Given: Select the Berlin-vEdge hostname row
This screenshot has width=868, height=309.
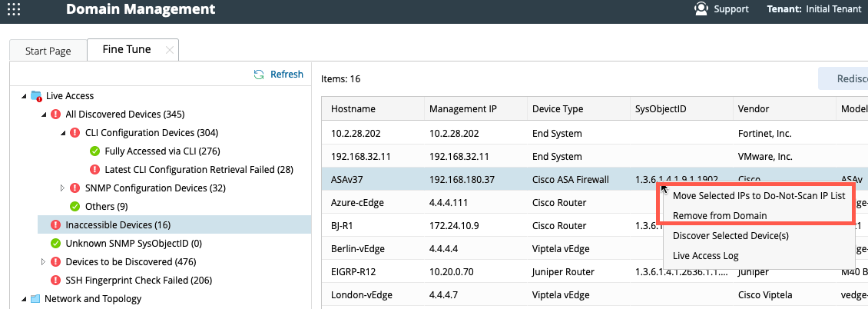Looking at the screenshot, I should [x=358, y=248].
